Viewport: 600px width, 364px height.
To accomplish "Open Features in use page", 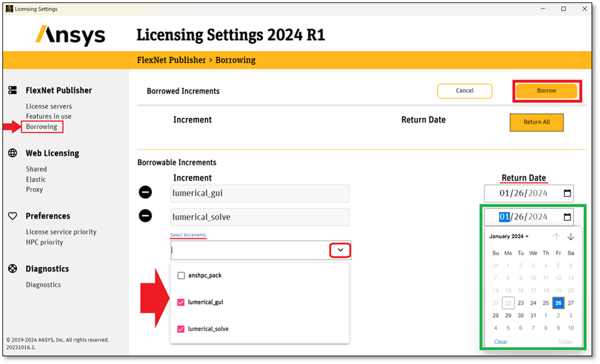I will click(48, 117).
